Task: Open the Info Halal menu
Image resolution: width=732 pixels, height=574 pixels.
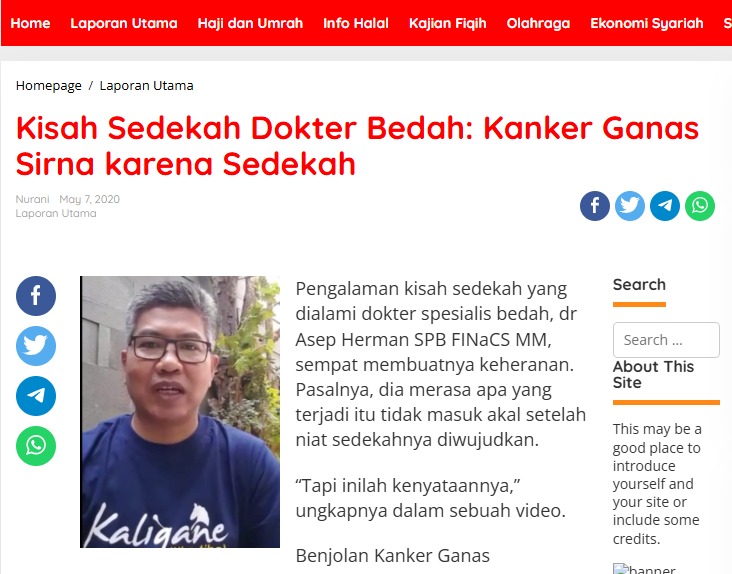Action: tap(356, 23)
